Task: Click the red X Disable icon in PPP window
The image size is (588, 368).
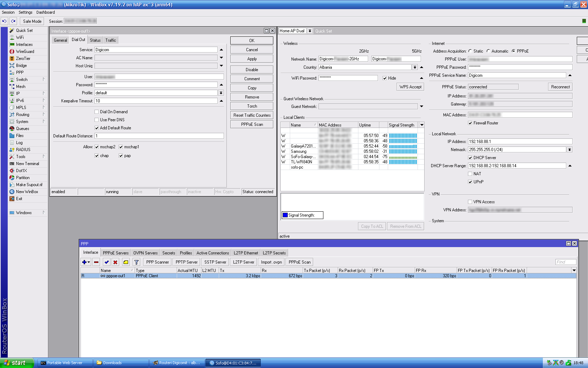Action: [x=115, y=262]
